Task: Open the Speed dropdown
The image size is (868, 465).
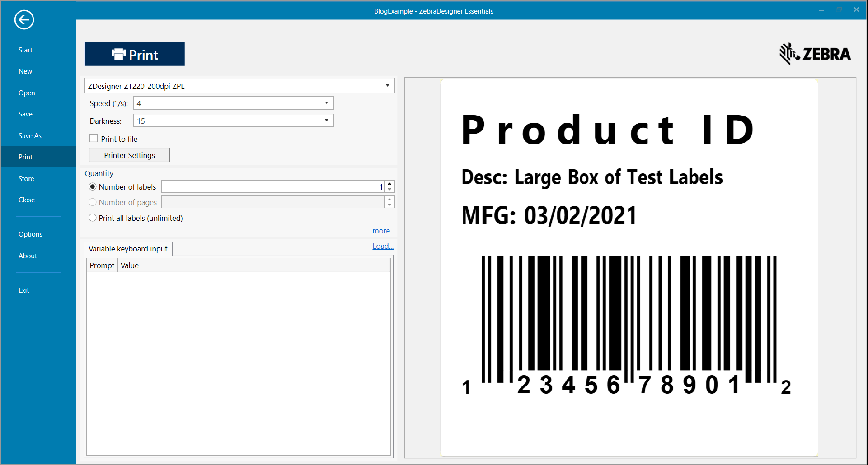Action: 326,103
